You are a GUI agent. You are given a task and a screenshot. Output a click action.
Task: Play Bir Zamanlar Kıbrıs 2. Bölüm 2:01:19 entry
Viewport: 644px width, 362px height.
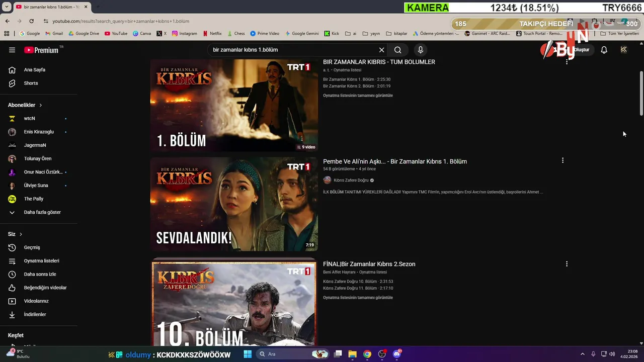click(x=357, y=86)
